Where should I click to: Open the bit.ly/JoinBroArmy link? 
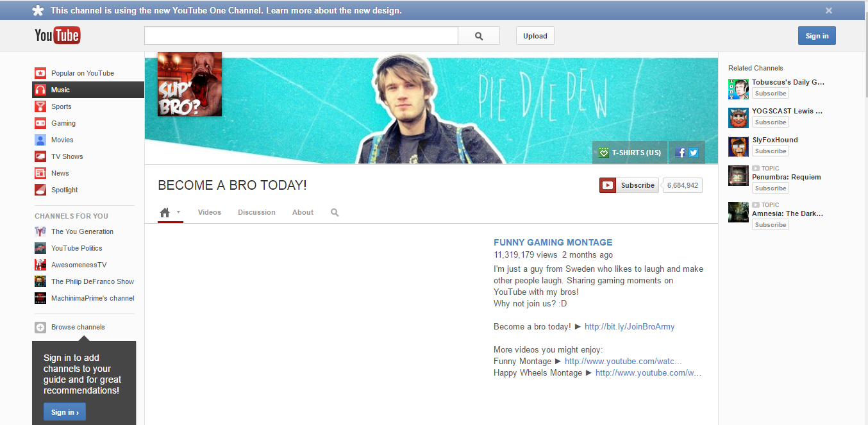point(630,327)
